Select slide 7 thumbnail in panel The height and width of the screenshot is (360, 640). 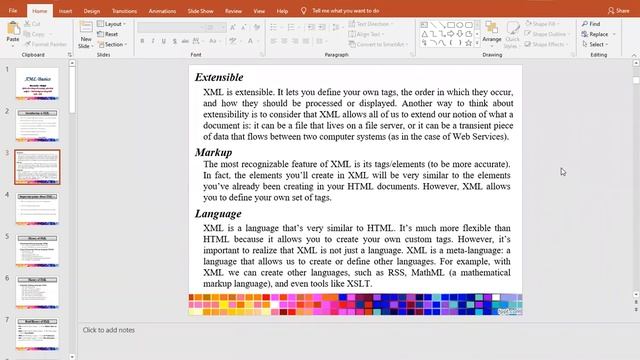coord(37,334)
